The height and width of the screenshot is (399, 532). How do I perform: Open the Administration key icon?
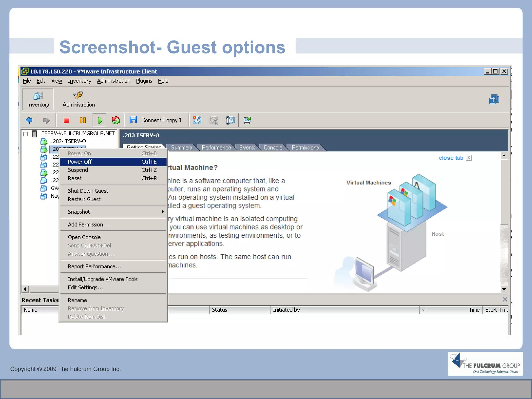pos(78,95)
